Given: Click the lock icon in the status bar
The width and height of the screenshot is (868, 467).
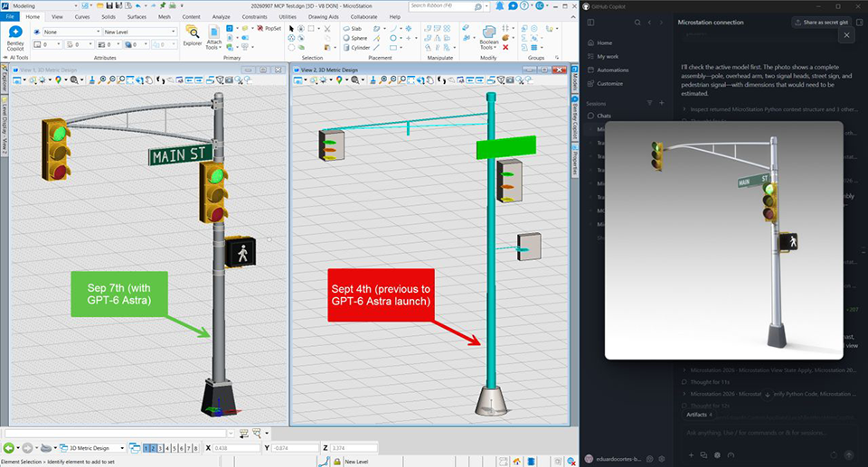Looking at the screenshot, I should pos(337,461).
